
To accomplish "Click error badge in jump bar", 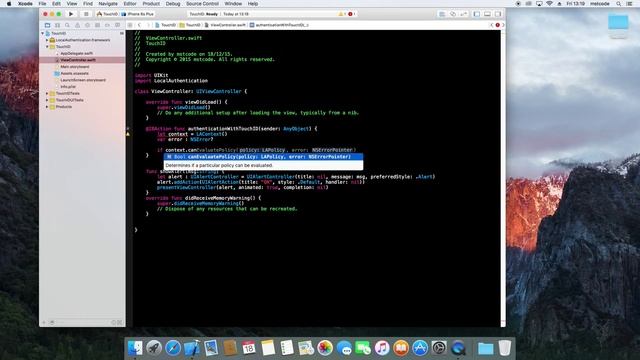I will click(x=498, y=25).
